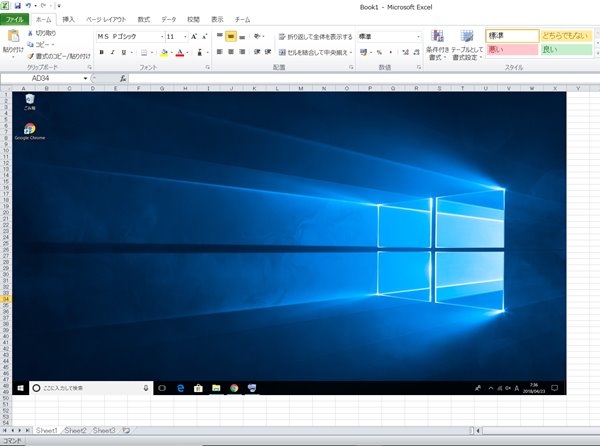Open the ファイル tab
Screen dimensions: 600x446
[15, 20]
